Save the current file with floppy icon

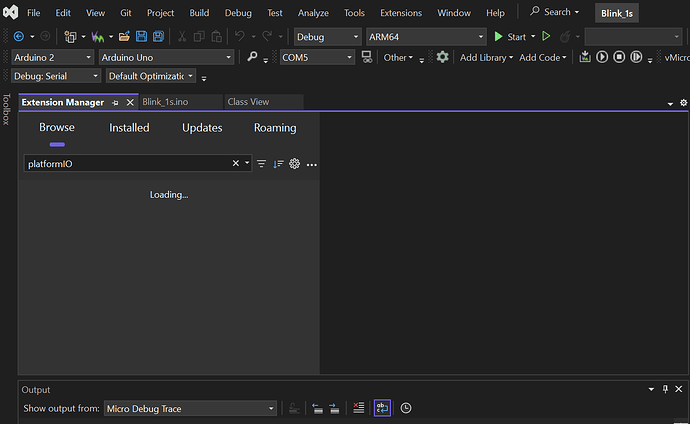click(x=141, y=37)
